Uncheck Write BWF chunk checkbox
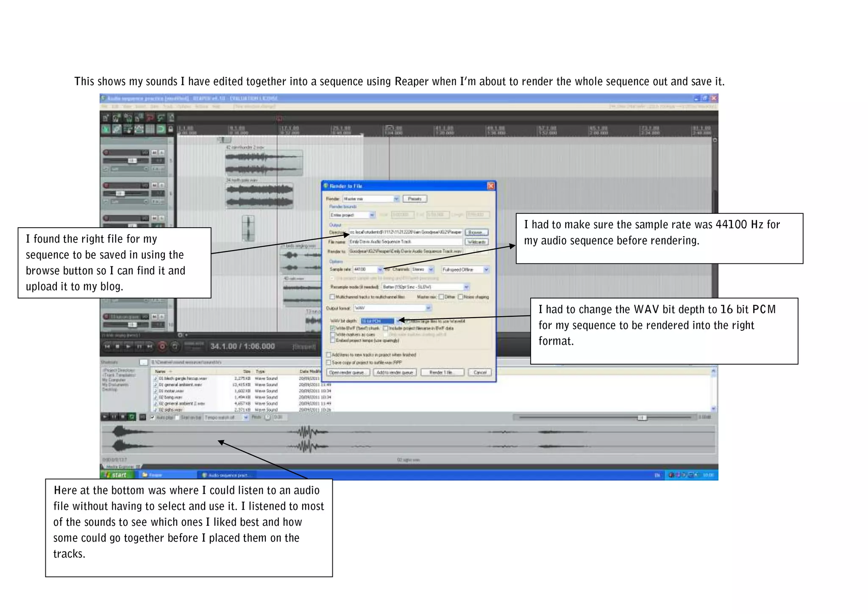The height and width of the screenshot is (614, 868). [333, 328]
